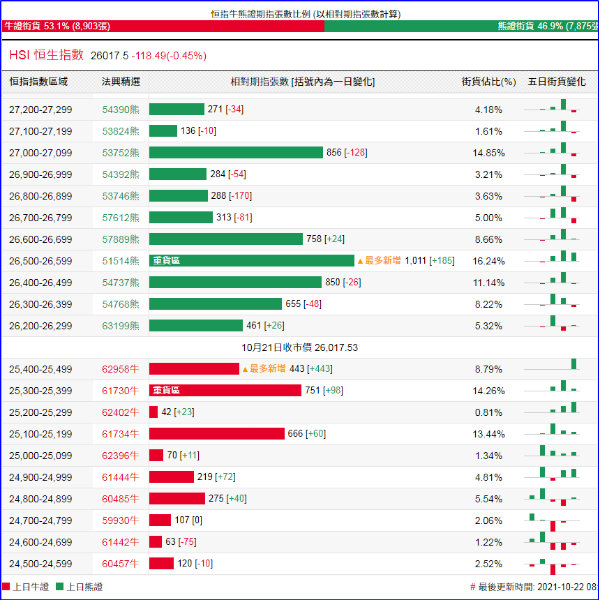Click the orange 最多新增 marker in bear section
This screenshot has height=600, width=599.
click(x=379, y=261)
